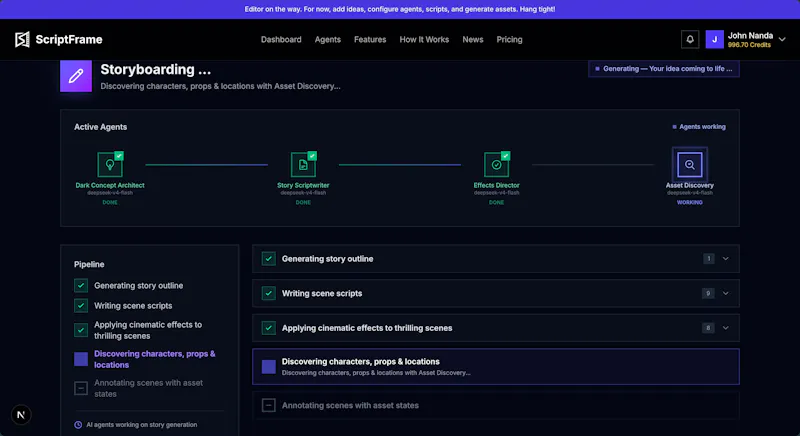Select the Effects Director agent icon
The width and height of the screenshot is (800, 436).
point(496,164)
